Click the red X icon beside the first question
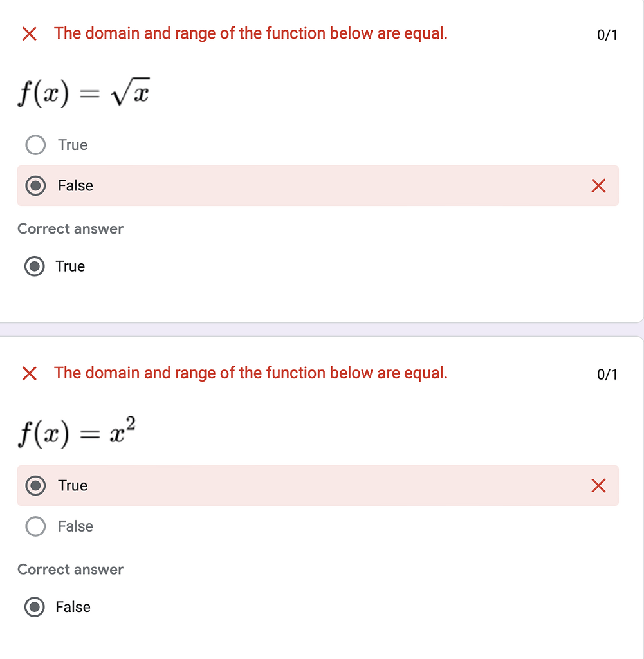Screen dimensions: 644x659 [30, 33]
